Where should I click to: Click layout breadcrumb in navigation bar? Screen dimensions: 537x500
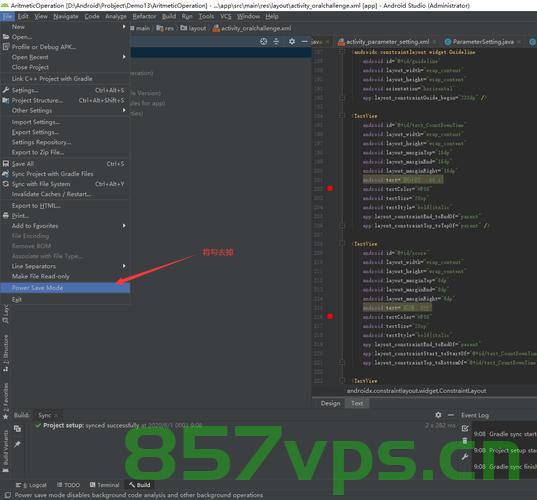coord(193,28)
